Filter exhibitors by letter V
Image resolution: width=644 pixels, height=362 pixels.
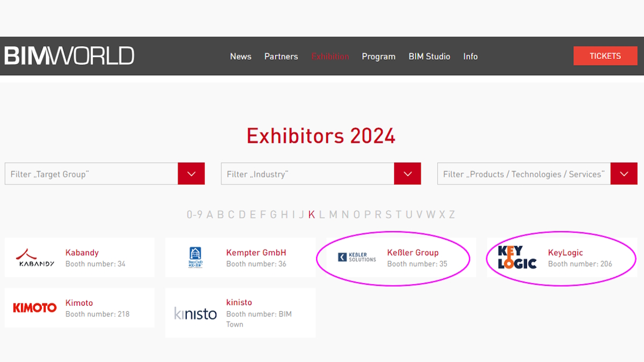click(x=420, y=215)
